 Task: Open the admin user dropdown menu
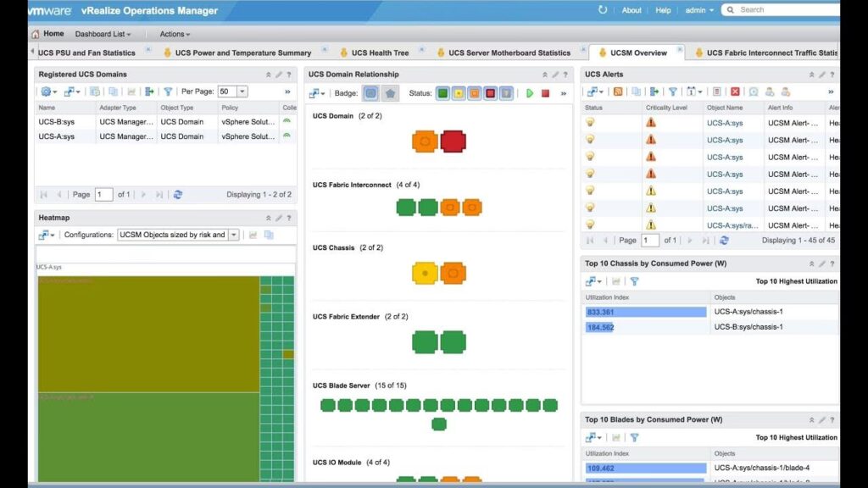point(699,10)
